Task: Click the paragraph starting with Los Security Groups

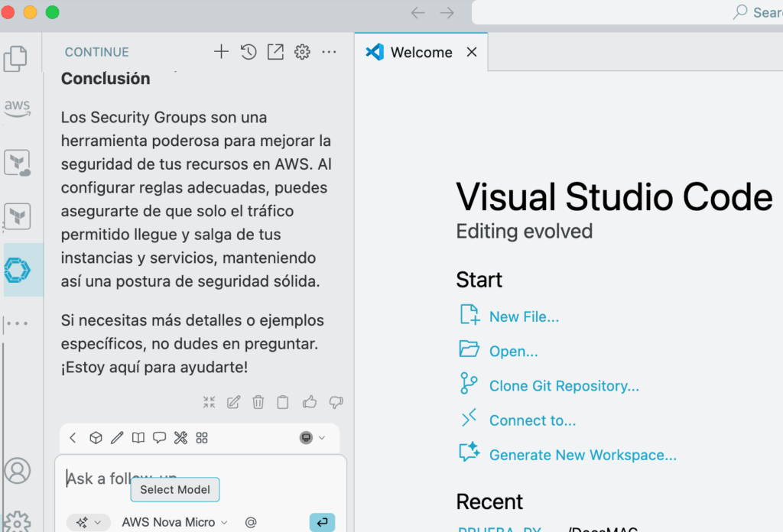Action: pos(197,199)
